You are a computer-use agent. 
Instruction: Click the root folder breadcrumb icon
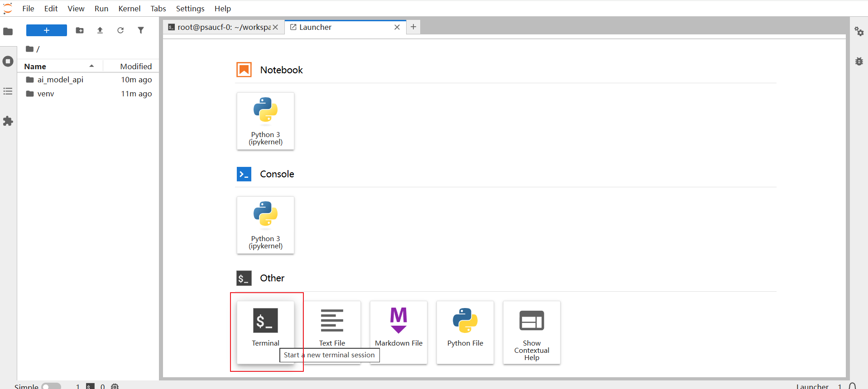point(30,49)
